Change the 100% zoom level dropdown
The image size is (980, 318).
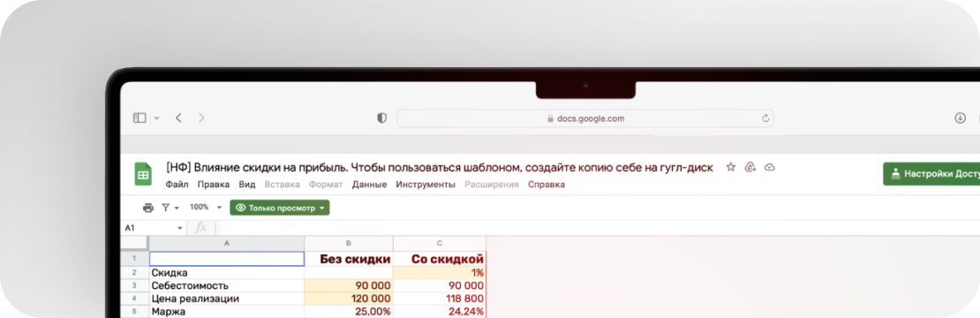pyautogui.click(x=206, y=208)
